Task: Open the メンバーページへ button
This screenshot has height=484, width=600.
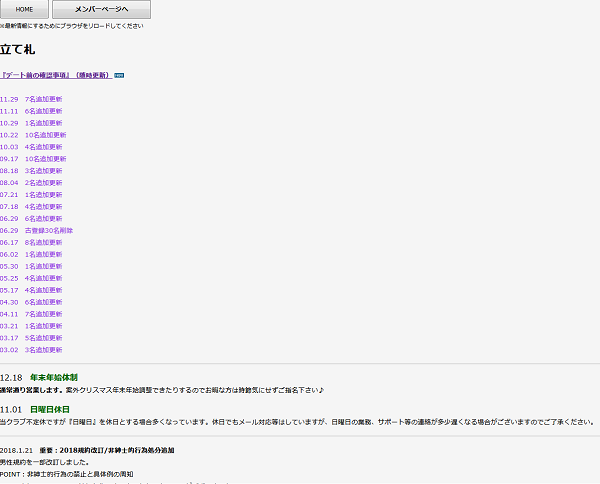Action: coord(101,9)
